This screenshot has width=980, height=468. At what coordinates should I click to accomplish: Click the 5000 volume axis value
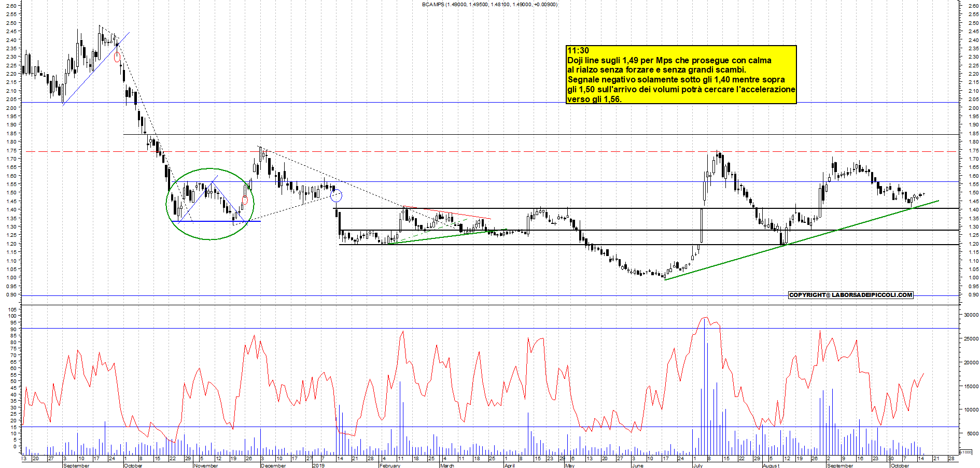click(972, 433)
